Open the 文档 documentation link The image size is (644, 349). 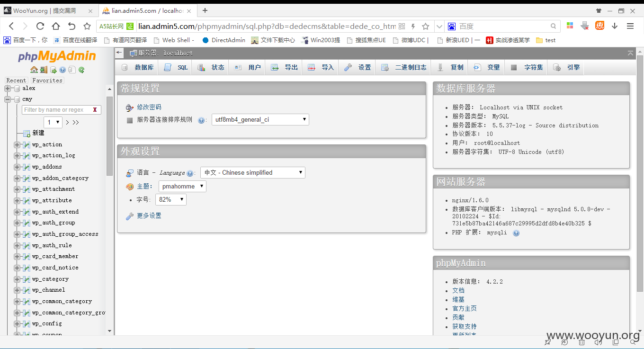pyautogui.click(x=458, y=290)
